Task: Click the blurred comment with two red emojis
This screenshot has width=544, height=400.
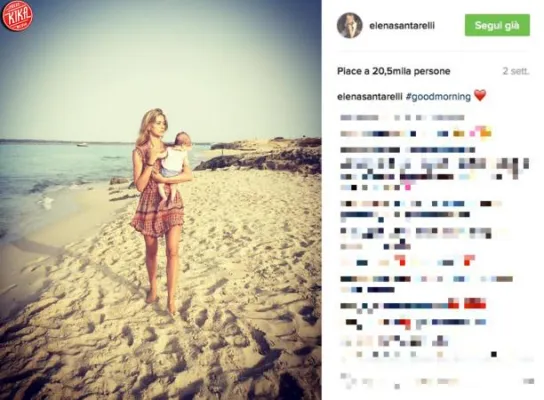Action: pos(408,261)
